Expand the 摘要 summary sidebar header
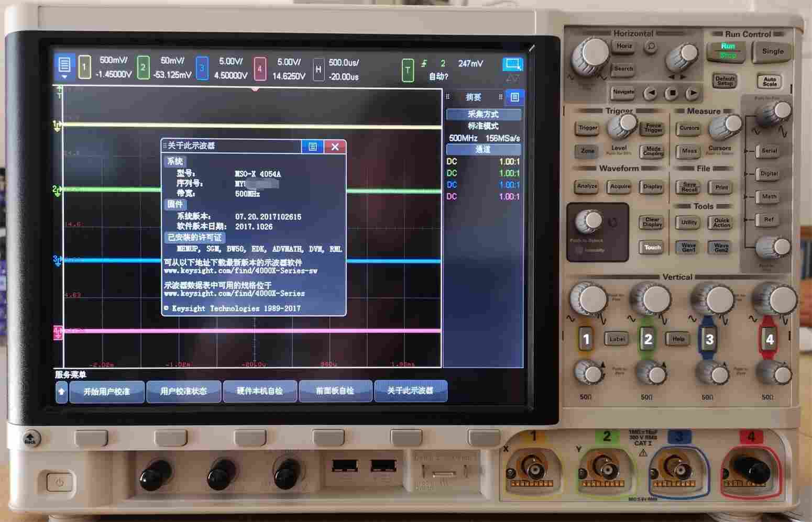 (474, 97)
